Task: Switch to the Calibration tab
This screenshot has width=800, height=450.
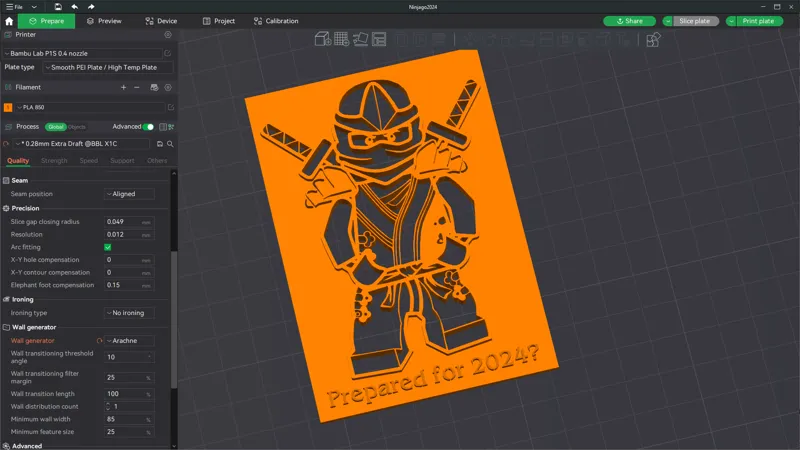Action: click(x=276, y=21)
